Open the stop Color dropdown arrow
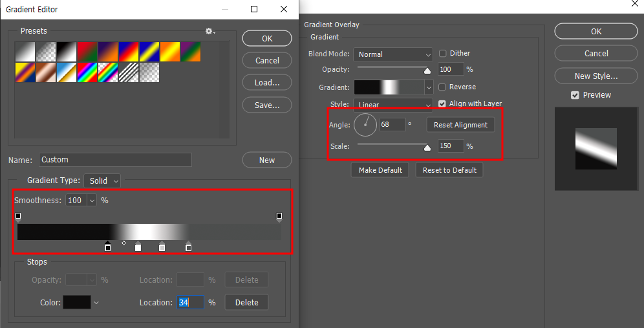Viewport: 644px width, 328px height. (96, 303)
